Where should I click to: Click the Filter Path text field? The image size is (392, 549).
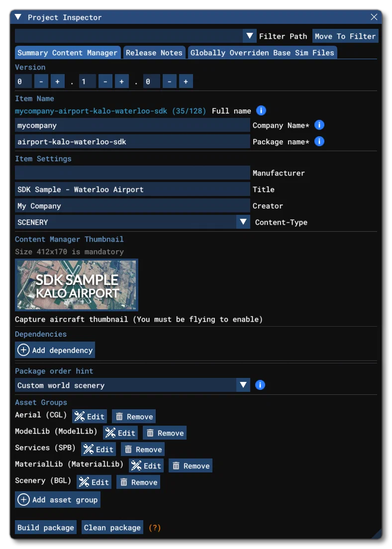[x=128, y=36]
